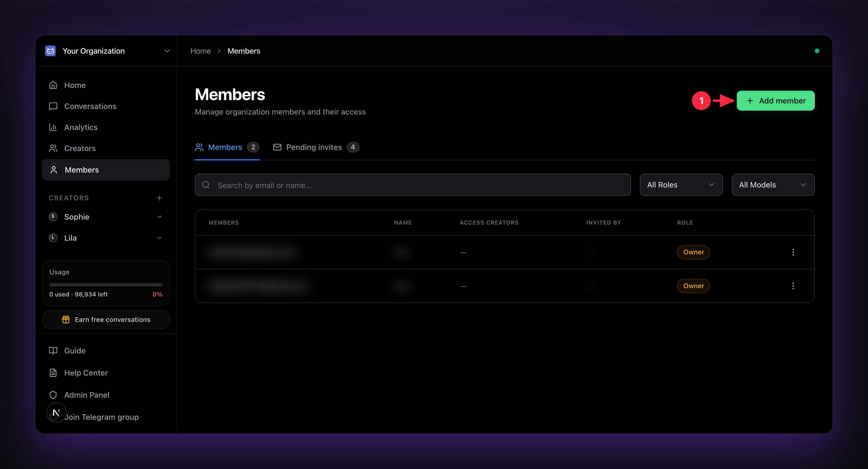This screenshot has width=868, height=469.
Task: Click the NAME column header
Action: pos(403,223)
